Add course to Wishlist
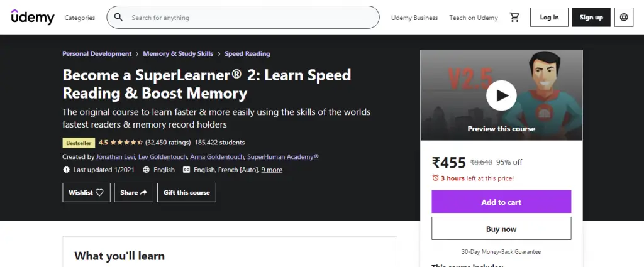Screen dimensions: 644x267 (x=86, y=192)
